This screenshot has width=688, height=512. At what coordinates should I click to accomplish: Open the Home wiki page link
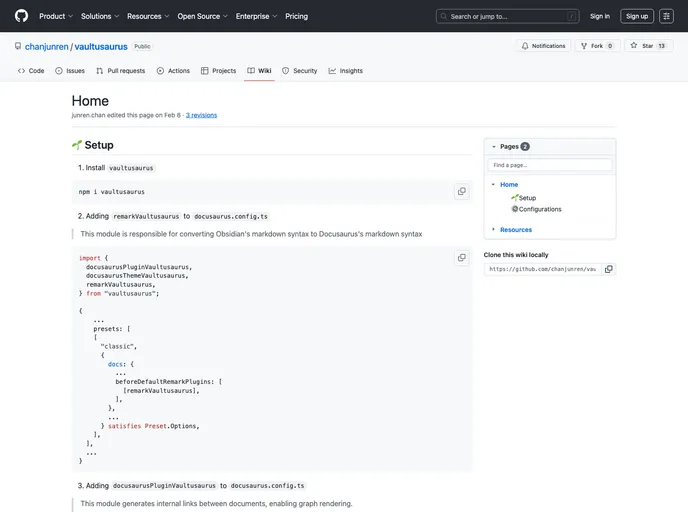(509, 184)
